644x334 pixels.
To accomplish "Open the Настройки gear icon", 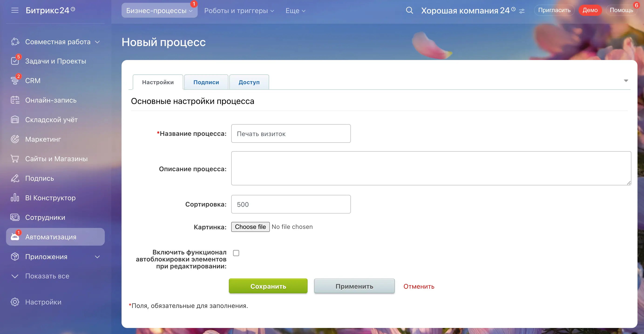I will [x=15, y=302].
